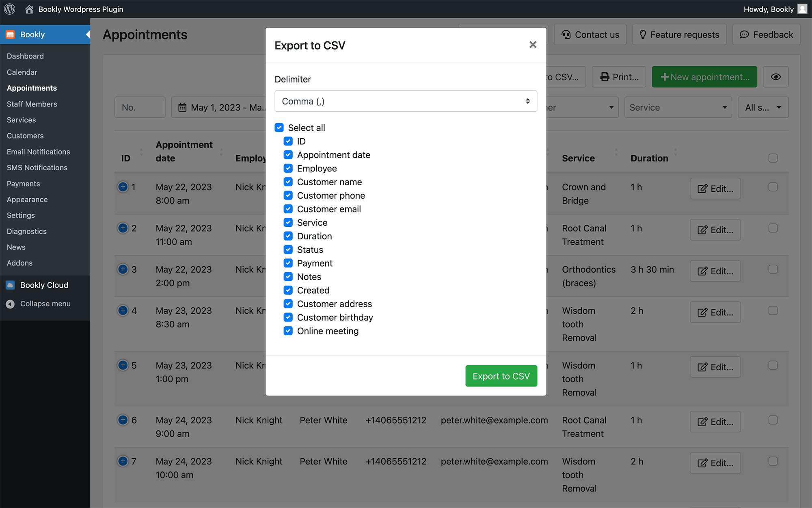Screen dimensions: 812x508
Task: Uncheck the Customer email checkbox
Action: [x=288, y=209]
